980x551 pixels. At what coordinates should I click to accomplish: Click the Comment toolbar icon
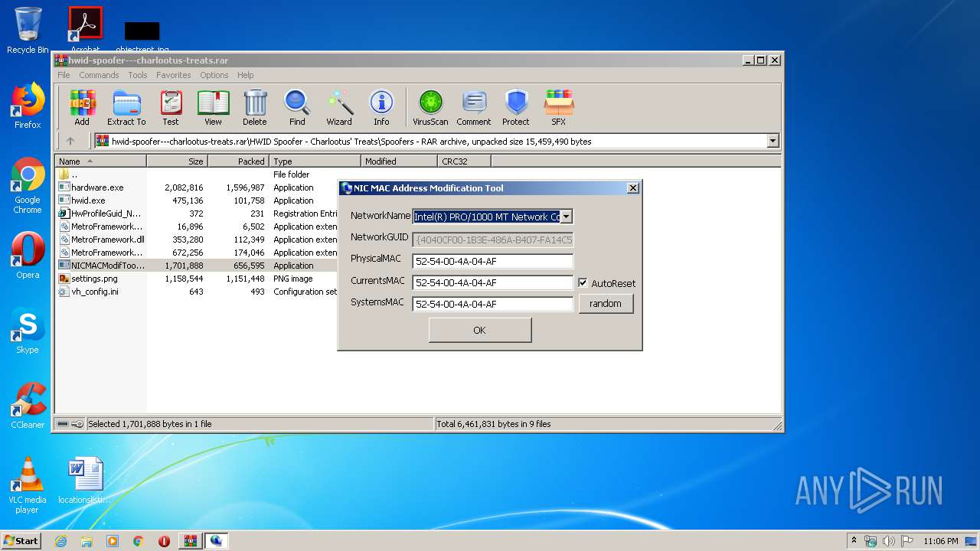click(x=474, y=107)
